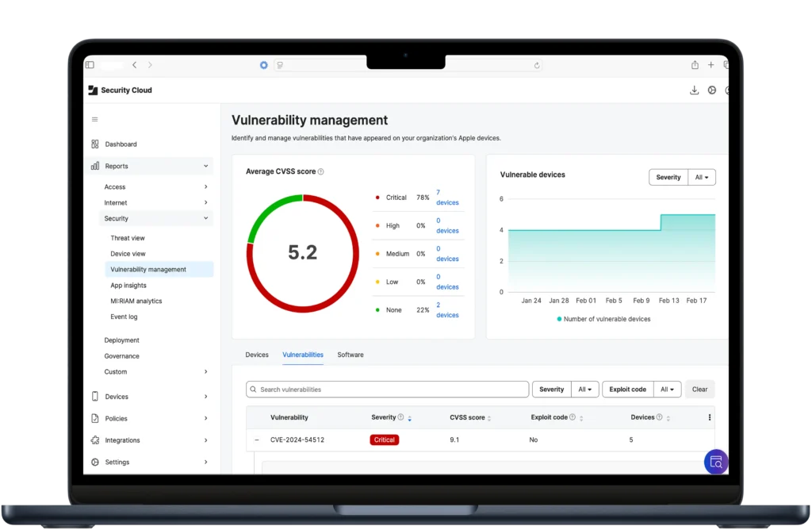Go forward with browser forward arrow
The height and width of the screenshot is (530, 812).
tap(150, 65)
